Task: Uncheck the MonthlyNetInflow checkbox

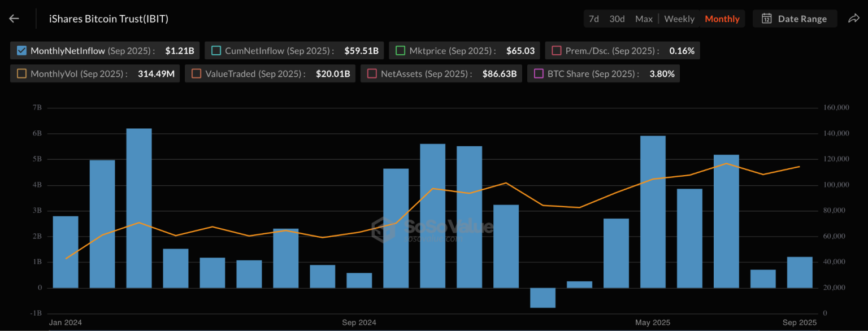Action: (22, 51)
